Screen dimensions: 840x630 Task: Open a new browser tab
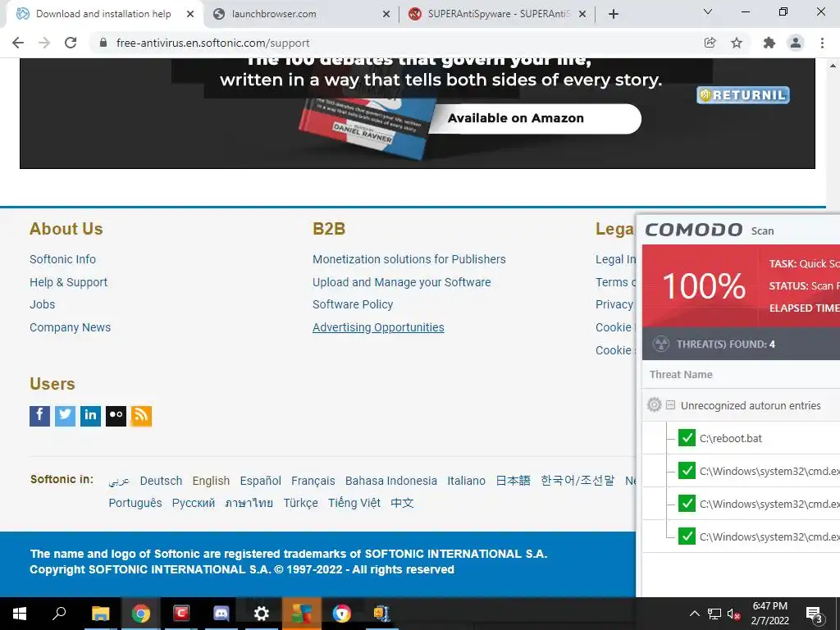coord(614,14)
